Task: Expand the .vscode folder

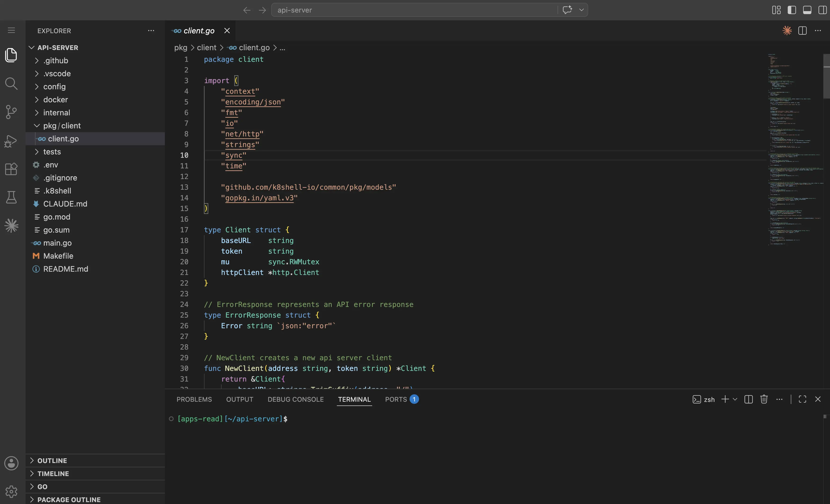Action: (95, 73)
